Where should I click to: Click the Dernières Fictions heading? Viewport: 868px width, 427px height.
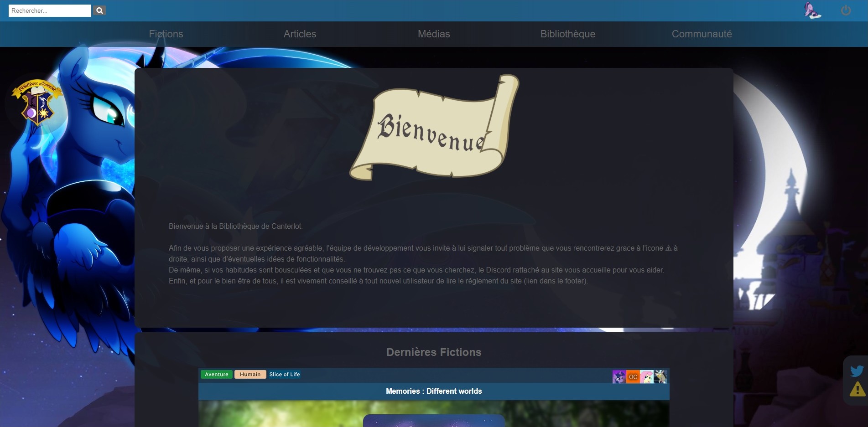click(434, 352)
